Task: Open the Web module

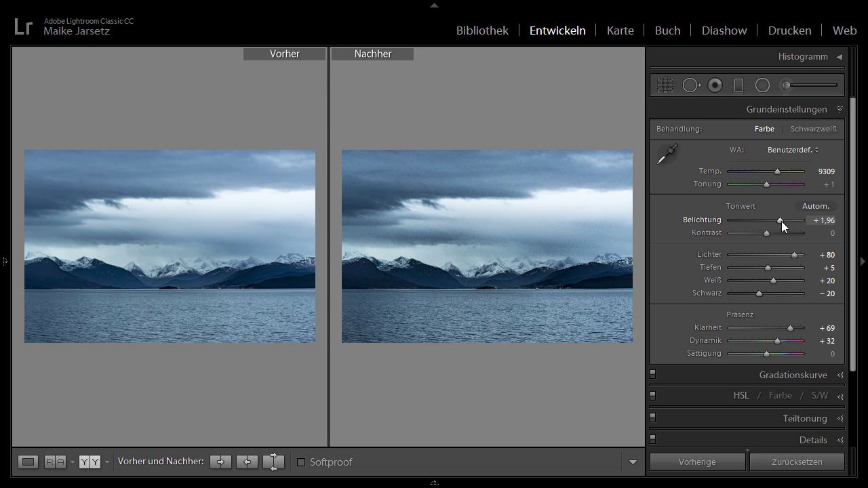Action: click(x=844, y=30)
